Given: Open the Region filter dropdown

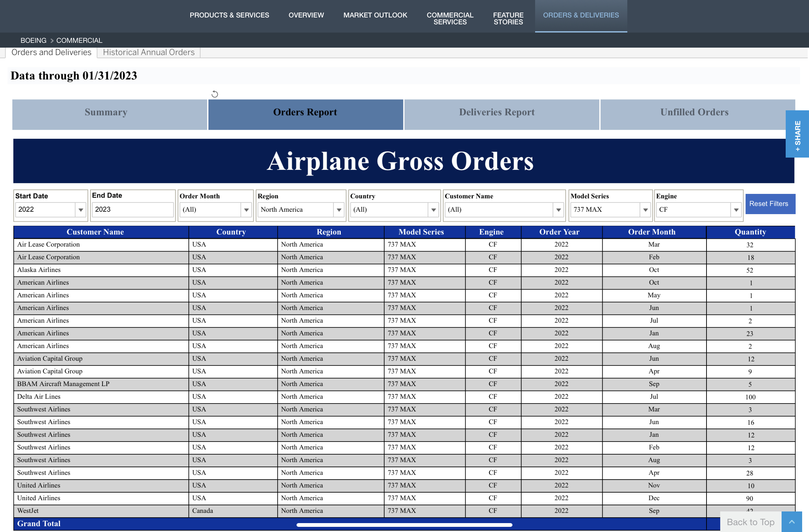Looking at the screenshot, I should [339, 210].
